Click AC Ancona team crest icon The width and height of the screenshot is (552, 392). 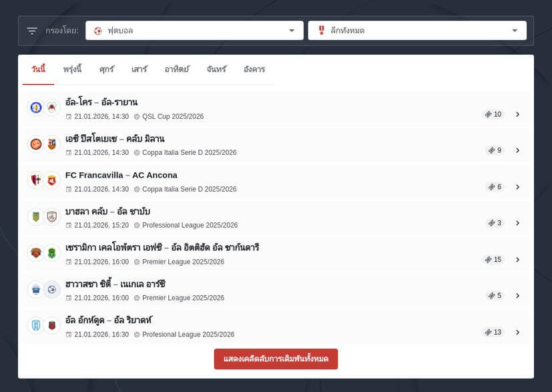[52, 180]
